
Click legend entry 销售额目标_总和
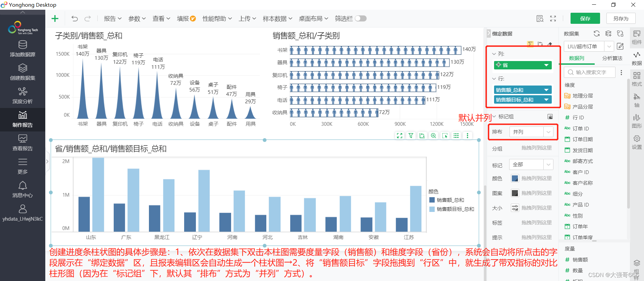pos(452,209)
